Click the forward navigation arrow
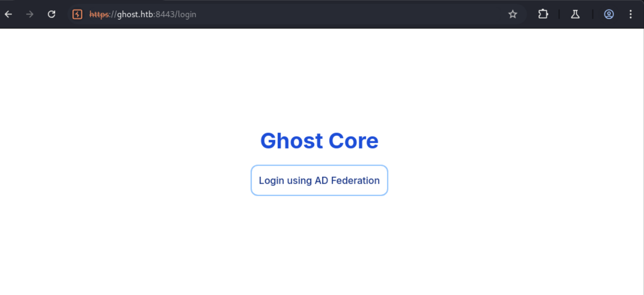This screenshot has width=644, height=295. point(30,14)
